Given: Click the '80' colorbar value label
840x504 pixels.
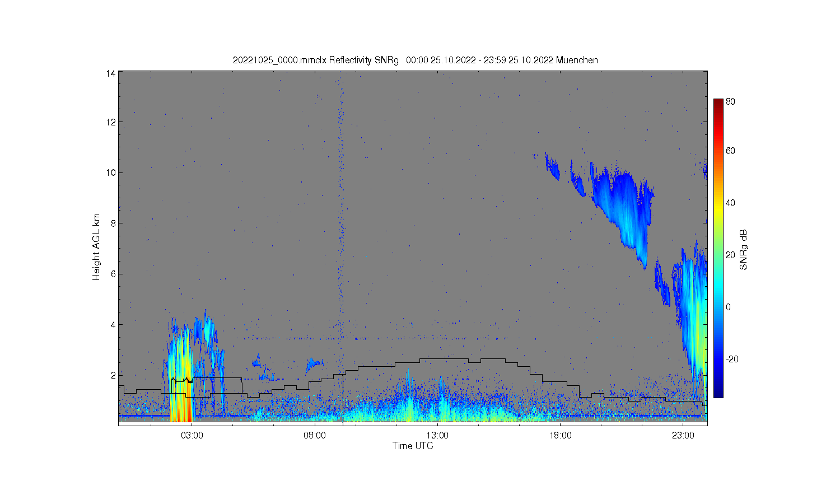Looking at the screenshot, I should coord(731,101).
